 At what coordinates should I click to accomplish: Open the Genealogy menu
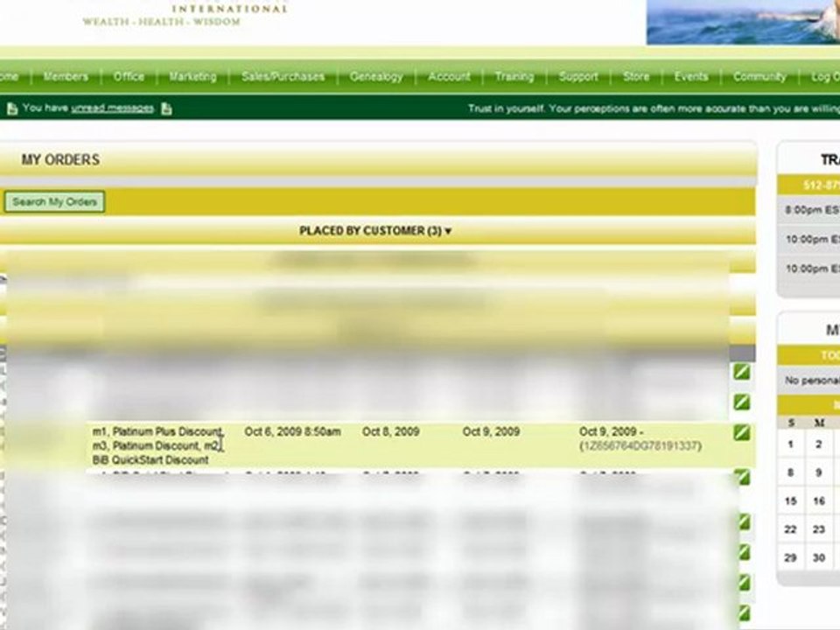[x=376, y=77]
